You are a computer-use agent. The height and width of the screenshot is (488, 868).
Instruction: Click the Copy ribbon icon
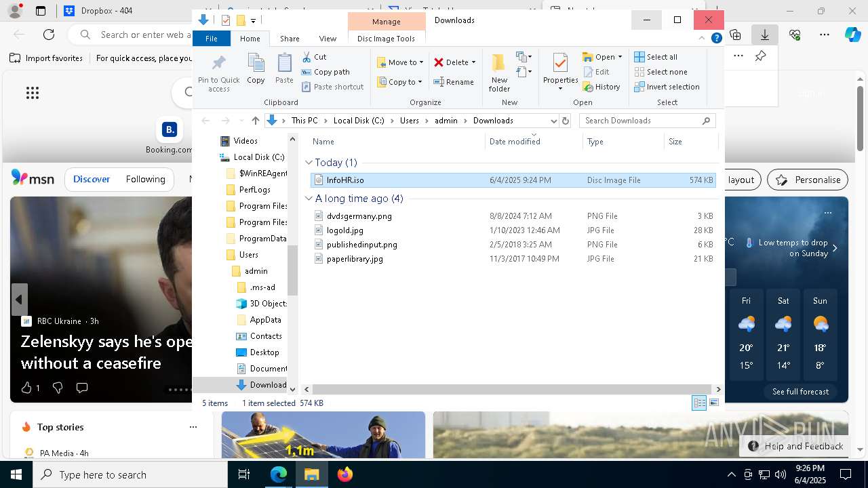pyautogui.click(x=256, y=69)
